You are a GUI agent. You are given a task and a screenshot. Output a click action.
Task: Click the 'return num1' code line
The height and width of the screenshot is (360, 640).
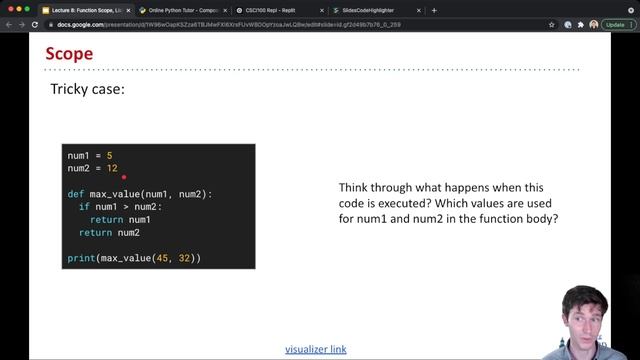pos(120,220)
